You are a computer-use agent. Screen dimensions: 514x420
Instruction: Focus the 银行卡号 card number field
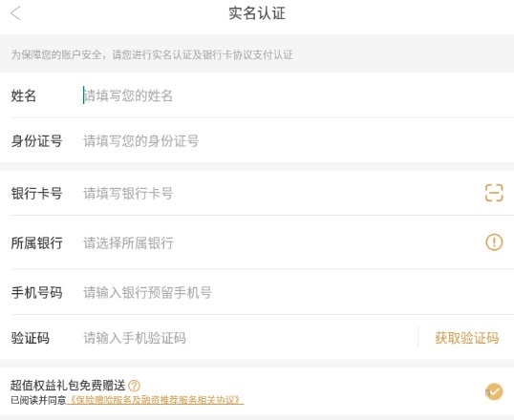[282, 193]
